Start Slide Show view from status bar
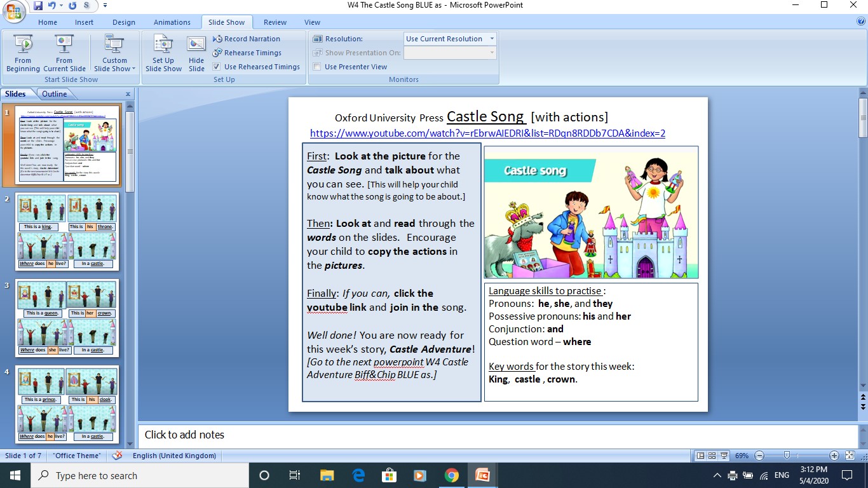The width and height of the screenshot is (868, 488). (x=725, y=456)
